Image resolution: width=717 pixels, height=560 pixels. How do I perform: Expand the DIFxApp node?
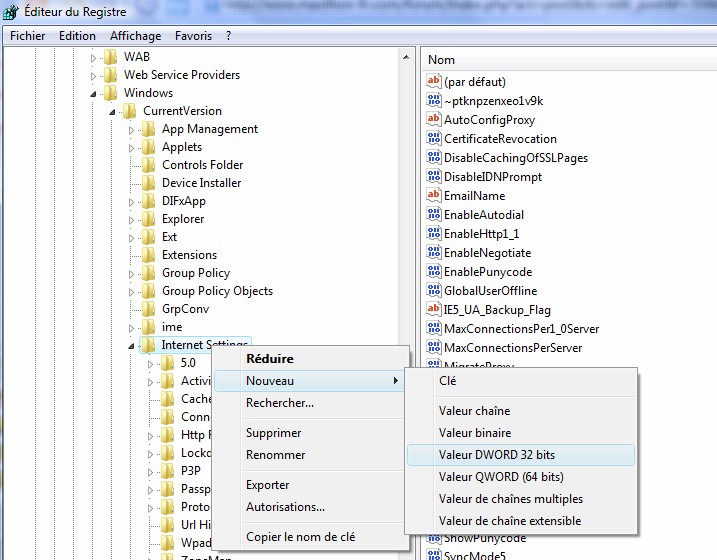tap(131, 202)
